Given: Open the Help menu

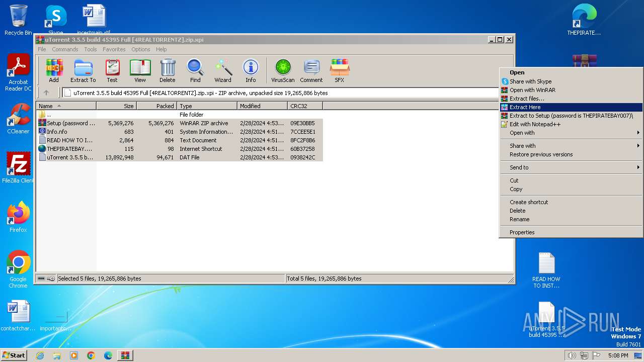Looking at the screenshot, I should (x=161, y=49).
